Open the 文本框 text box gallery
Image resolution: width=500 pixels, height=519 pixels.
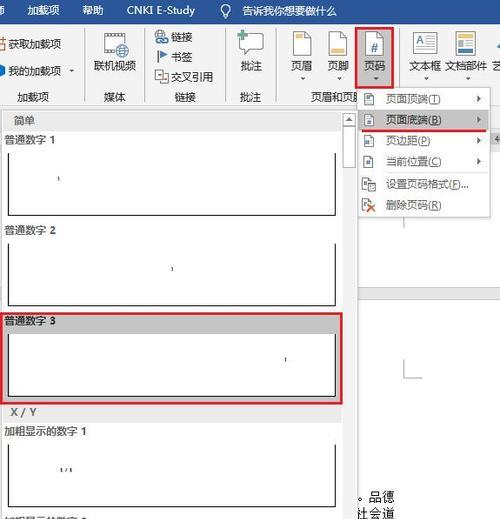point(425,55)
